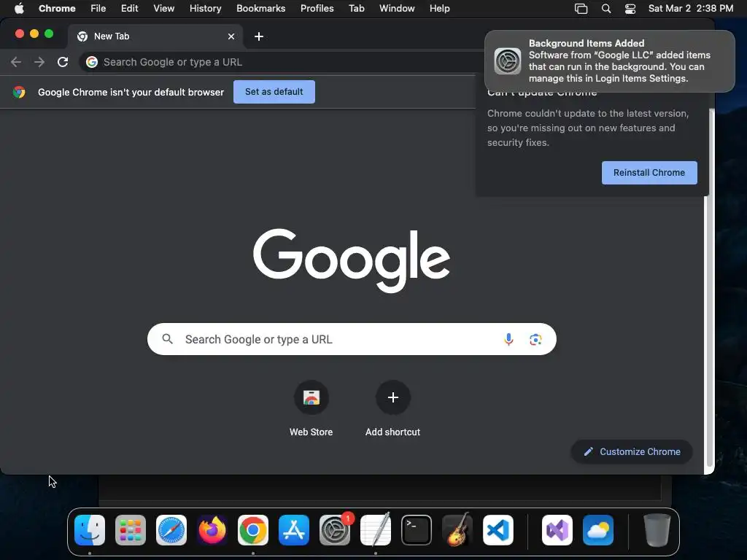
Task: Click the Chrome logo in default browser bar
Action: pyautogui.click(x=19, y=92)
